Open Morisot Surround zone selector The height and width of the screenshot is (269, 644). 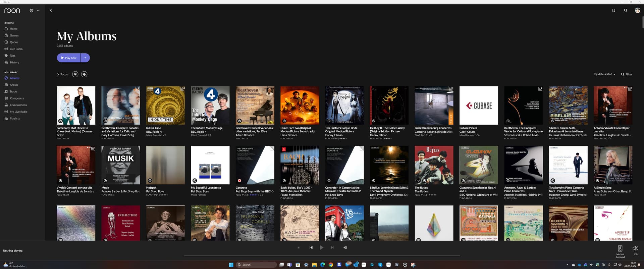[x=620, y=251]
